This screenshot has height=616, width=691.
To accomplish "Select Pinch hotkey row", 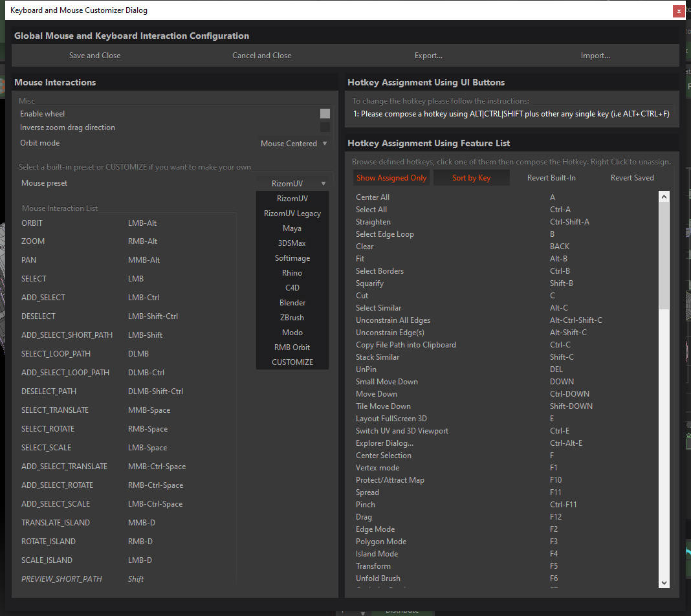I will click(505, 505).
